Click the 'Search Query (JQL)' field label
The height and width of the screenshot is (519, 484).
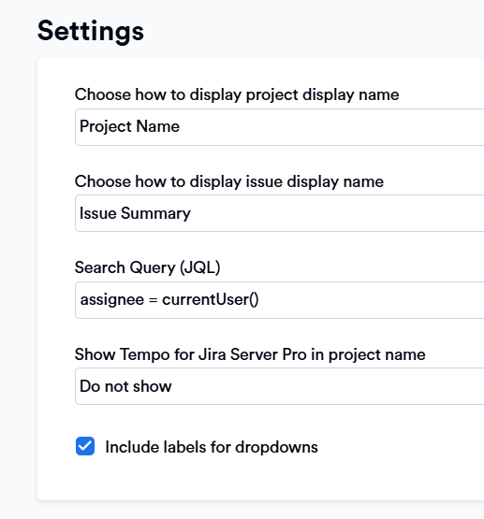pyautogui.click(x=147, y=268)
